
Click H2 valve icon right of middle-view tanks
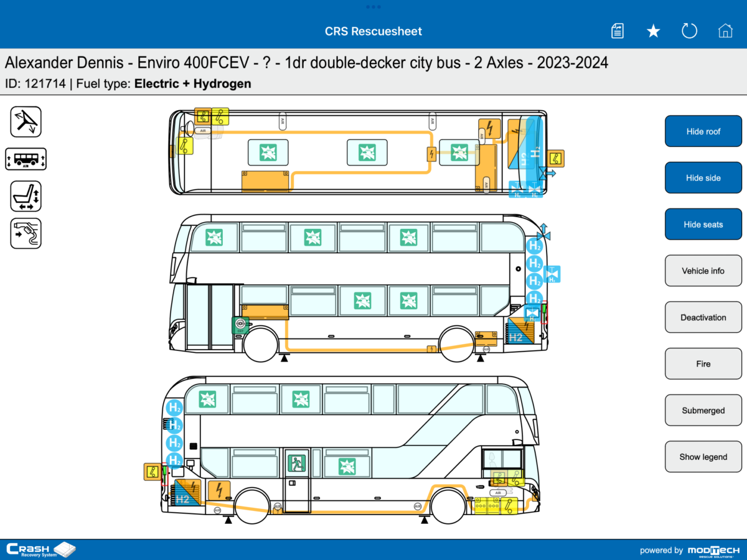click(x=552, y=274)
